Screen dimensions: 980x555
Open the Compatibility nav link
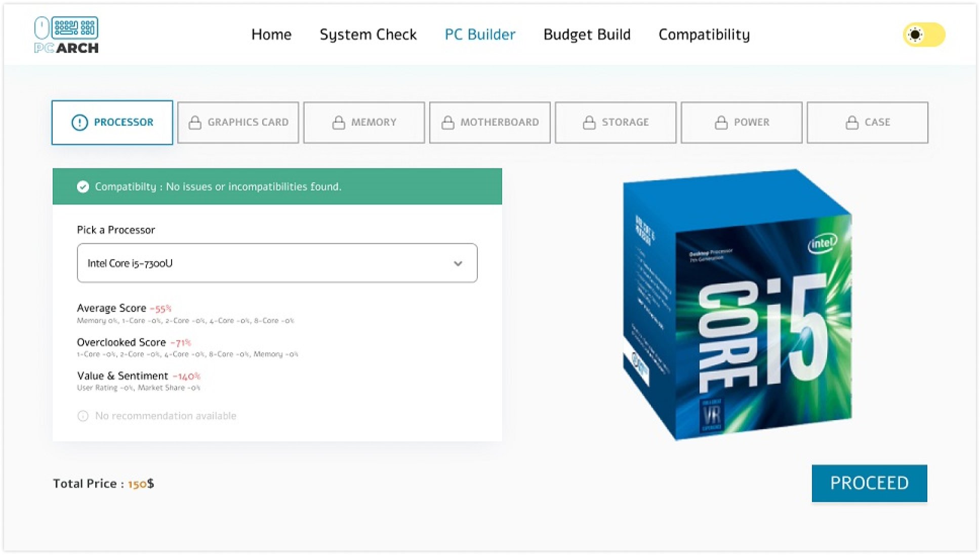pos(704,34)
